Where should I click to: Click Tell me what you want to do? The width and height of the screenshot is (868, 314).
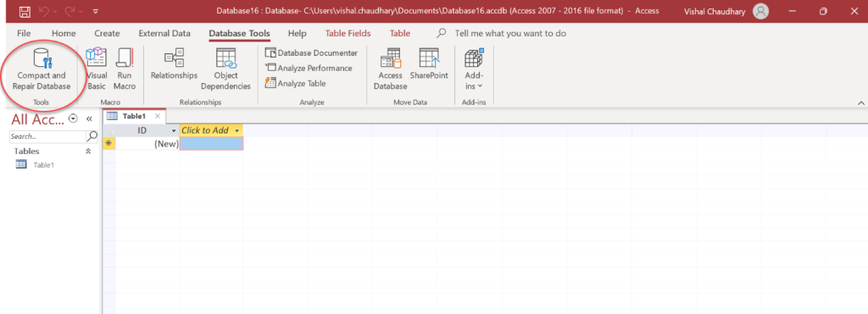[510, 33]
